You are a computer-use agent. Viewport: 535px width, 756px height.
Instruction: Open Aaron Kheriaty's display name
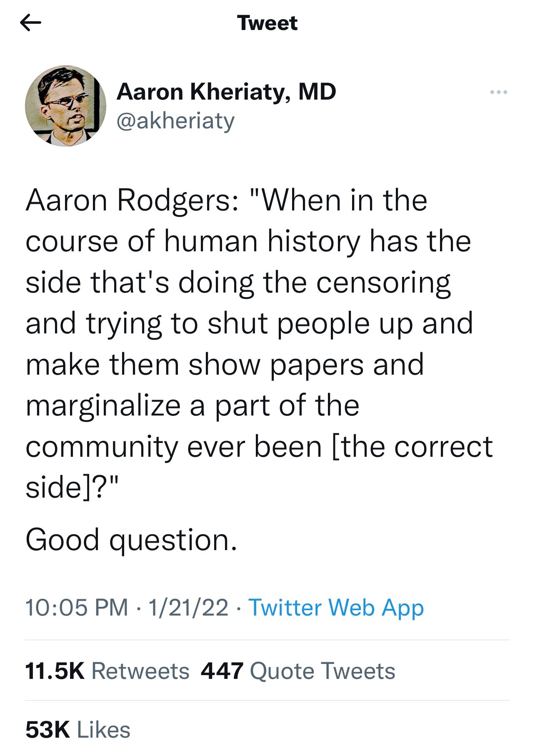point(228,93)
